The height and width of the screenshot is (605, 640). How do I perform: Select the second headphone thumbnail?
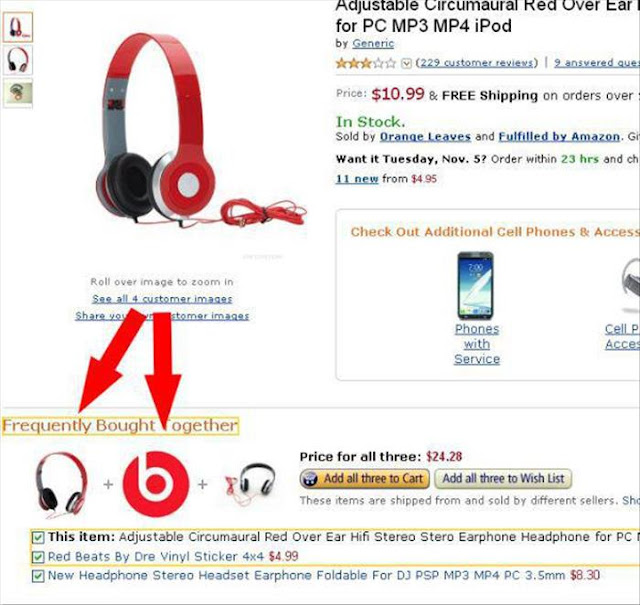18,60
